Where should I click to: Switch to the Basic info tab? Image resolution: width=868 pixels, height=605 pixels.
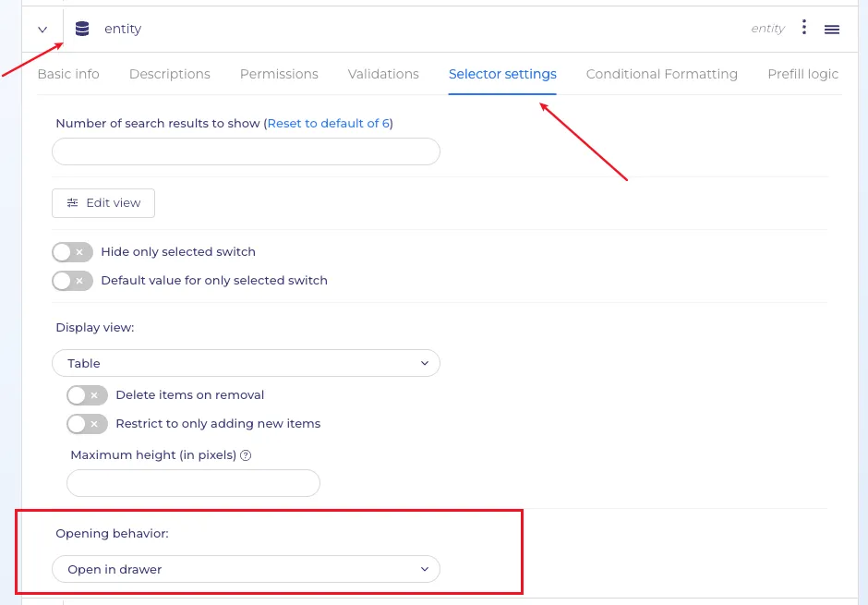[68, 74]
